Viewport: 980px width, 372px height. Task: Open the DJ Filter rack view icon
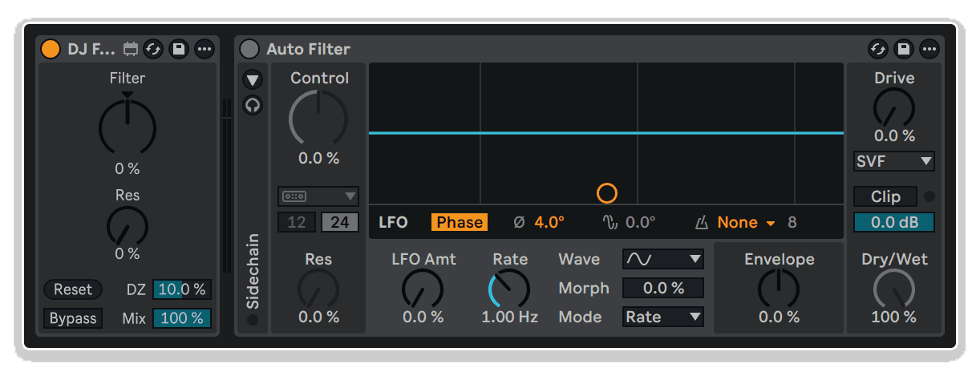click(132, 49)
